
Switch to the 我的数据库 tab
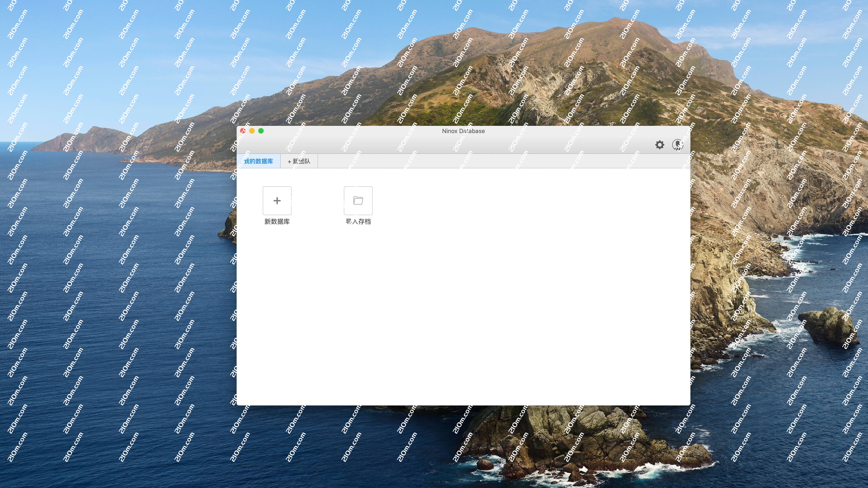(x=258, y=161)
